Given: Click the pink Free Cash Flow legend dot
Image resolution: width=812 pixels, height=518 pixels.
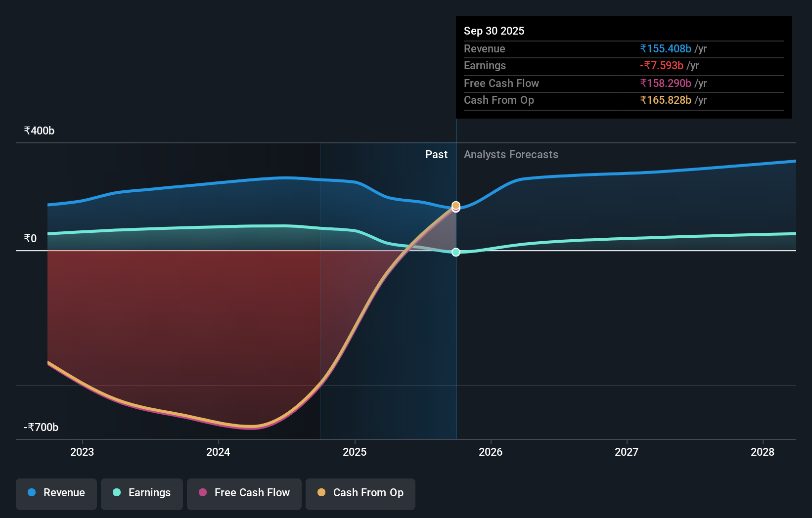Looking at the screenshot, I should tap(202, 493).
